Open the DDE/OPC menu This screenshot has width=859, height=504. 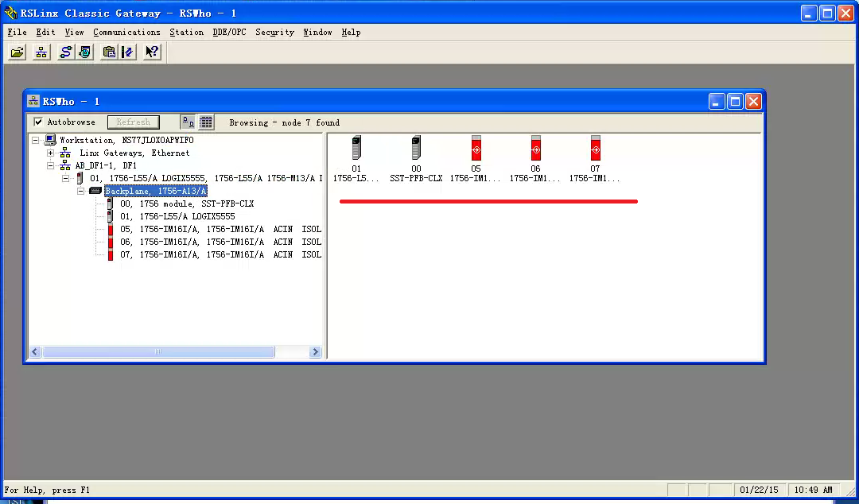230,33
